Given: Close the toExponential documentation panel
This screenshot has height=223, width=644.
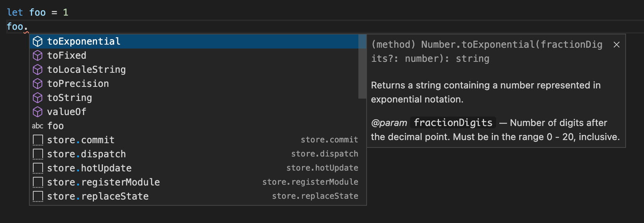Looking at the screenshot, I should [617, 45].
